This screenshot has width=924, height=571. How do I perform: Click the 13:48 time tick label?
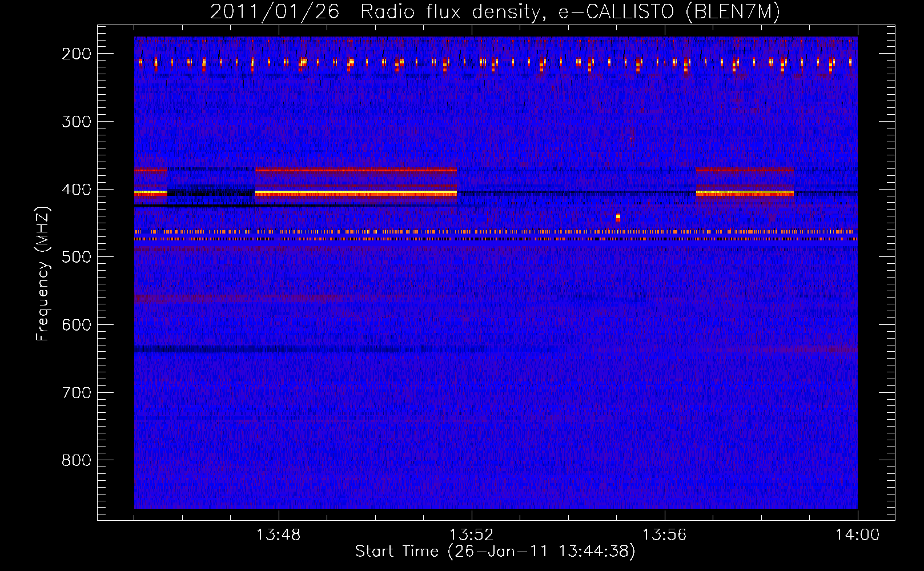coord(279,535)
